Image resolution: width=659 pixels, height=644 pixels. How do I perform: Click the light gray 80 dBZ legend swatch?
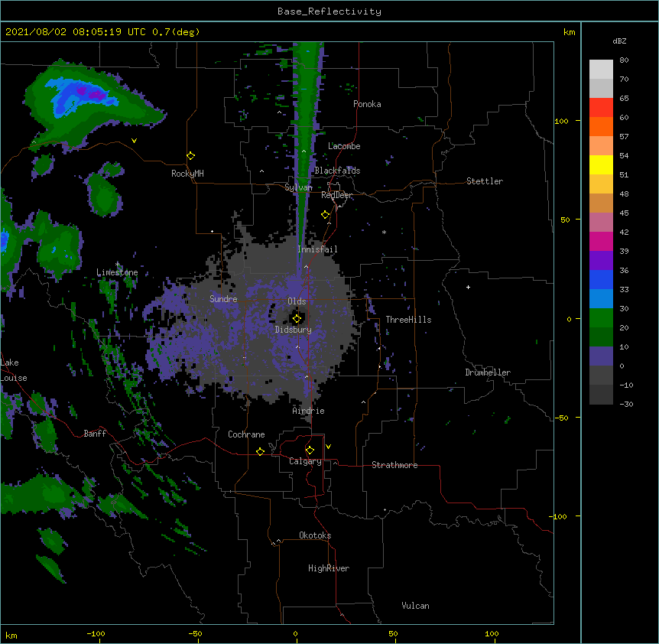[x=601, y=70]
